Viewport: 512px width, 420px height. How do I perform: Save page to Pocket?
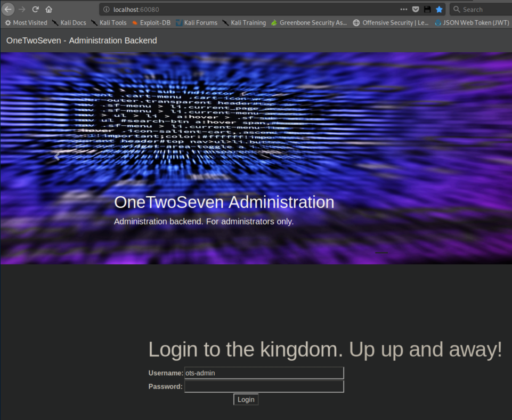416,10
